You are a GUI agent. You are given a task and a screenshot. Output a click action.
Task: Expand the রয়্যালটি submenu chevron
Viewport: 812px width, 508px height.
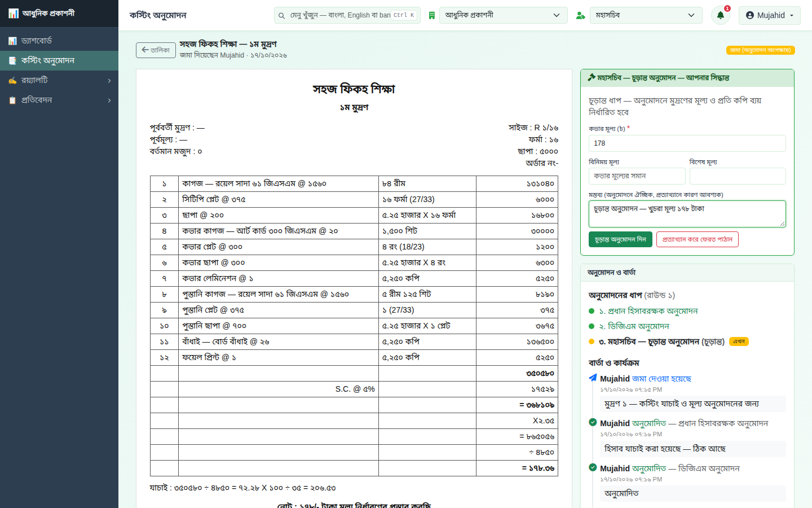(109, 81)
